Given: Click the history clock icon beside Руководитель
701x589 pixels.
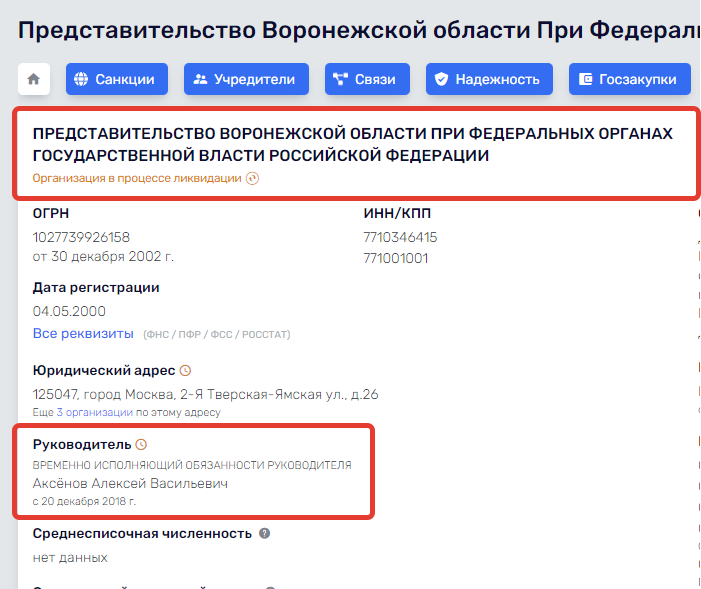Looking at the screenshot, I should [141, 445].
